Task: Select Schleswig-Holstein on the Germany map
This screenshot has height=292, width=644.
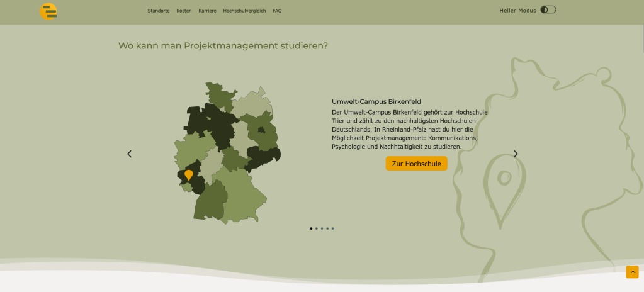Action: coord(218,94)
